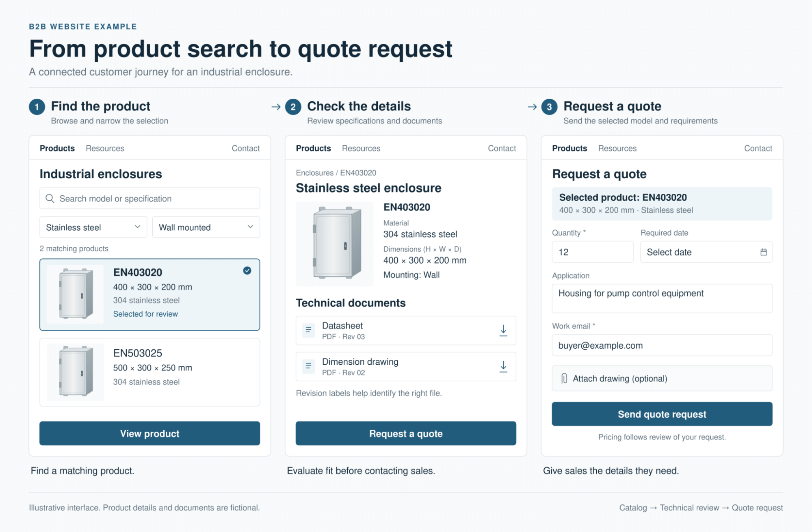Click the paperclip attach icon
The width and height of the screenshot is (812, 532).
564,378
